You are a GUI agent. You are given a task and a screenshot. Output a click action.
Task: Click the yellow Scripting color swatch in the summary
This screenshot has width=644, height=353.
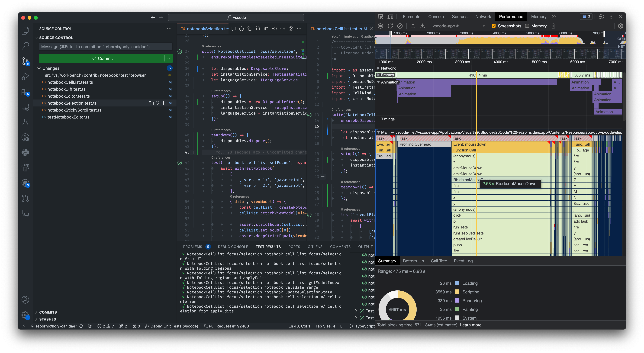click(x=457, y=292)
